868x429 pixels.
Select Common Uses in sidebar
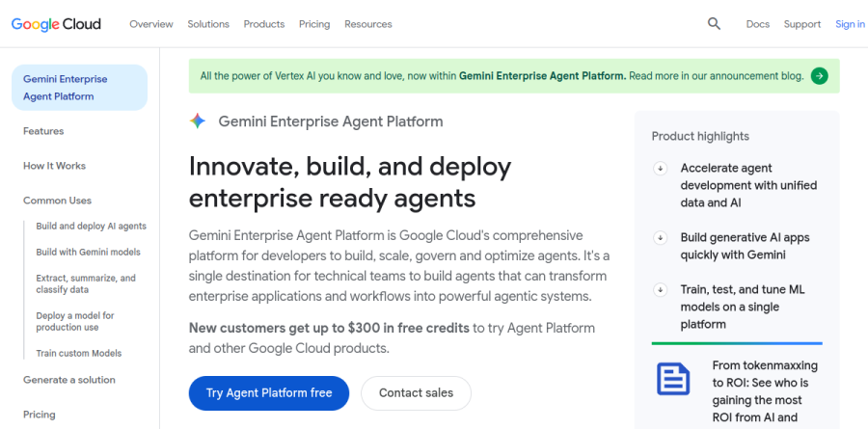coord(57,201)
